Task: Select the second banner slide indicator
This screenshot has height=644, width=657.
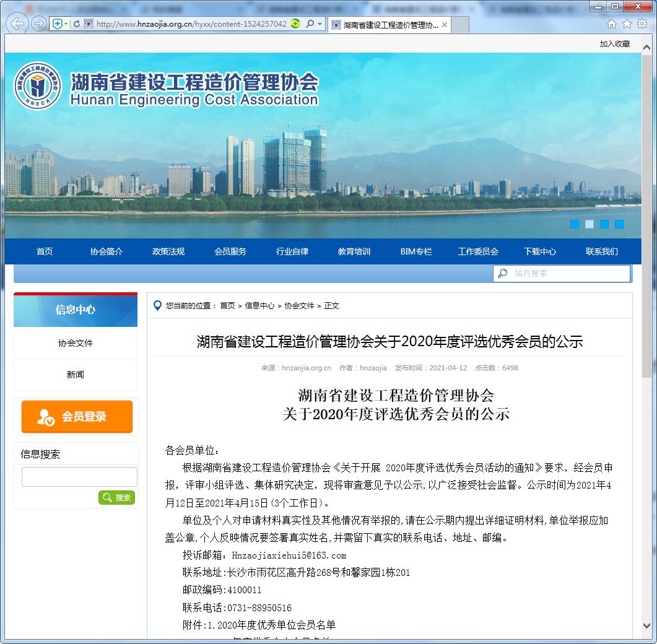Action: click(x=590, y=224)
